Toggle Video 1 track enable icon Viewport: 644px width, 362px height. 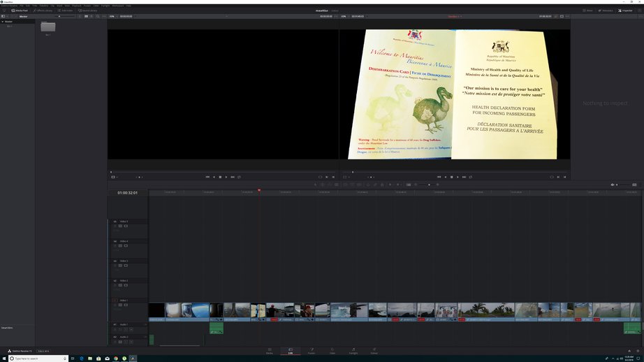pos(126,305)
